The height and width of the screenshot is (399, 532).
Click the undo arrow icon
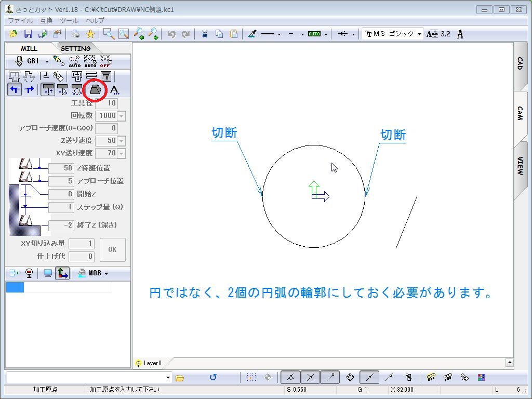[x=171, y=34]
